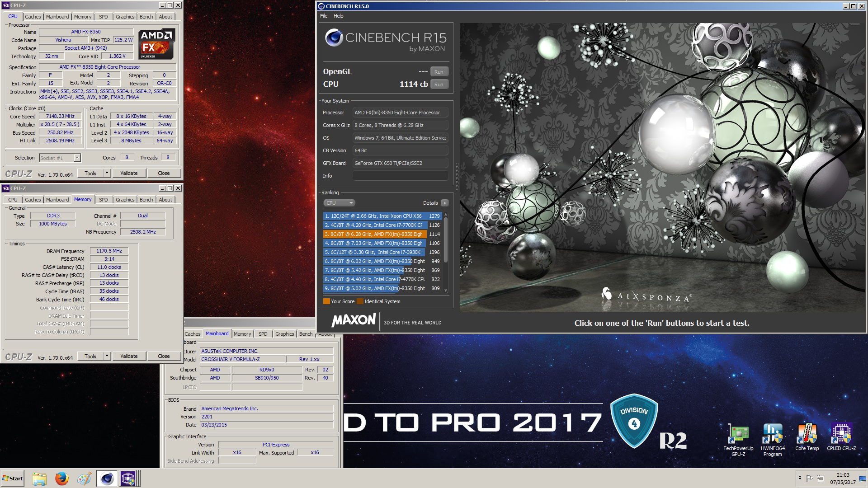Click top CPU-Z window title icon
868x488 pixels.
coord(6,5)
